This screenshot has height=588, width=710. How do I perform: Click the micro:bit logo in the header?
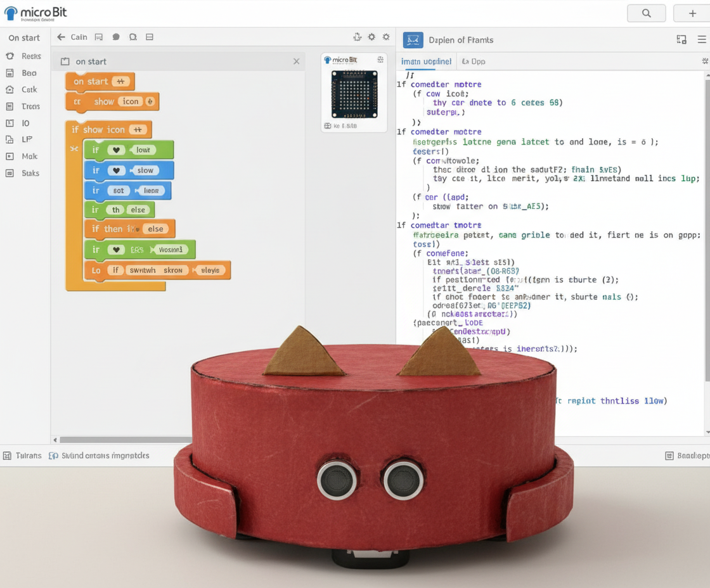coord(35,13)
